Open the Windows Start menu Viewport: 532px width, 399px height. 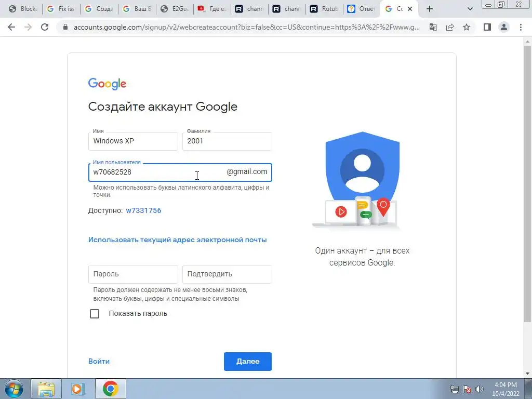[x=14, y=389]
